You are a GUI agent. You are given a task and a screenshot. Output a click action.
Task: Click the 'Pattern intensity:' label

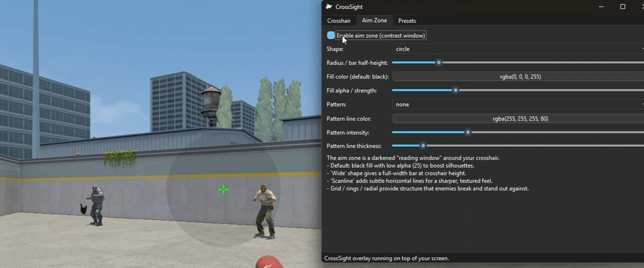tap(348, 132)
